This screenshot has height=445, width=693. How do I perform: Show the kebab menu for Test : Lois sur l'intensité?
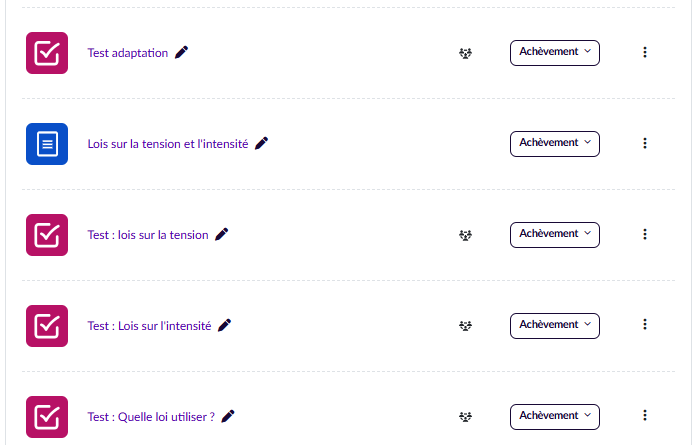pyautogui.click(x=645, y=325)
